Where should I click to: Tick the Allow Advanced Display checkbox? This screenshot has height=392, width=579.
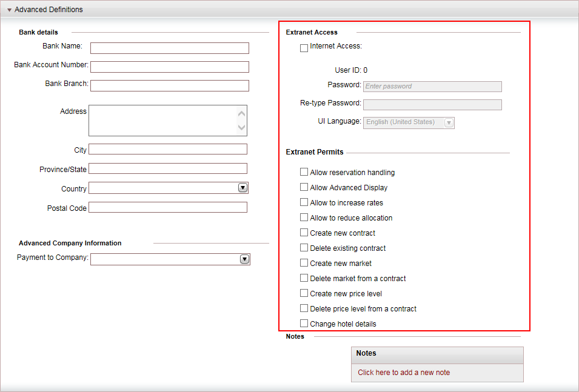click(304, 187)
